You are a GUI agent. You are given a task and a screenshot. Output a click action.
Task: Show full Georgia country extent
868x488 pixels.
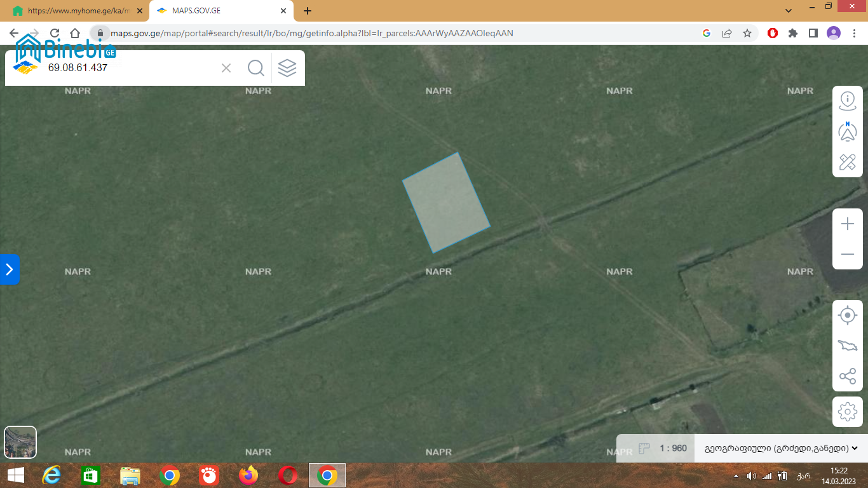(x=848, y=346)
